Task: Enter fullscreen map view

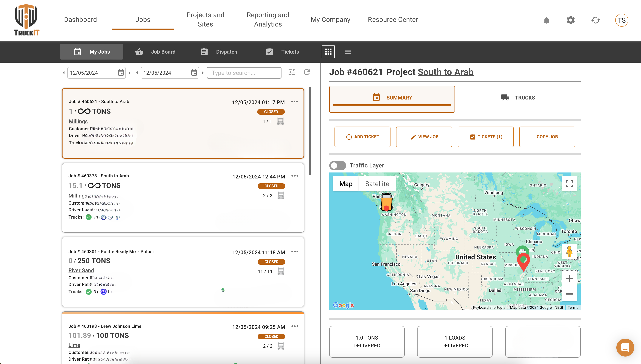Action: point(569,184)
